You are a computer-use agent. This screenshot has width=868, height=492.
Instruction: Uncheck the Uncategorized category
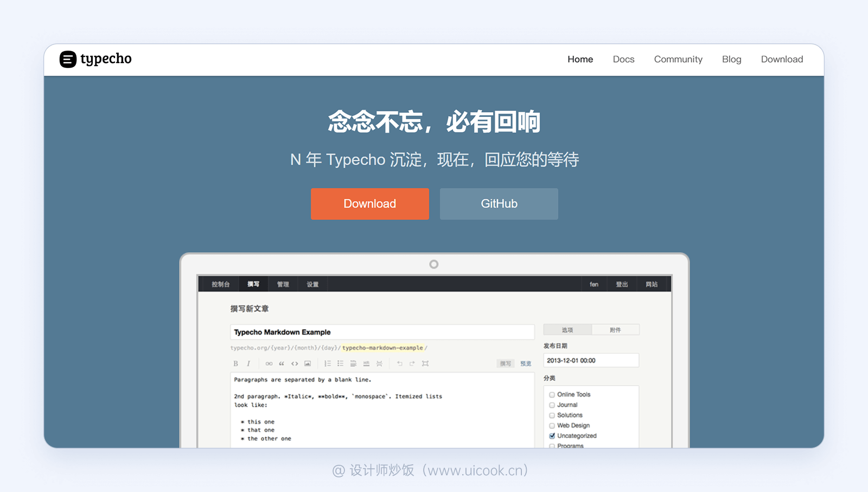coord(552,436)
